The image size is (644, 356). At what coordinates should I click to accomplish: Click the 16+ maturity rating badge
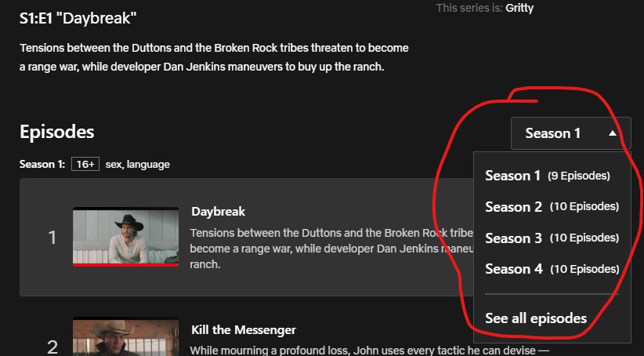coord(85,164)
